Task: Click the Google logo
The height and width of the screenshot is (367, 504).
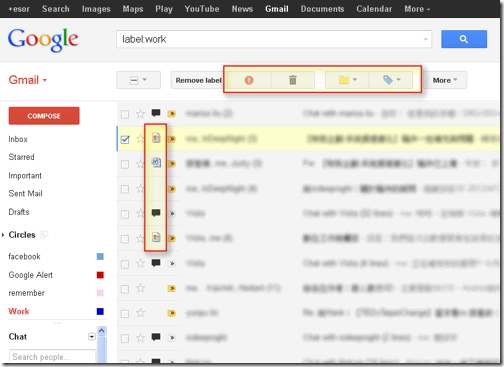Action: pos(43,40)
